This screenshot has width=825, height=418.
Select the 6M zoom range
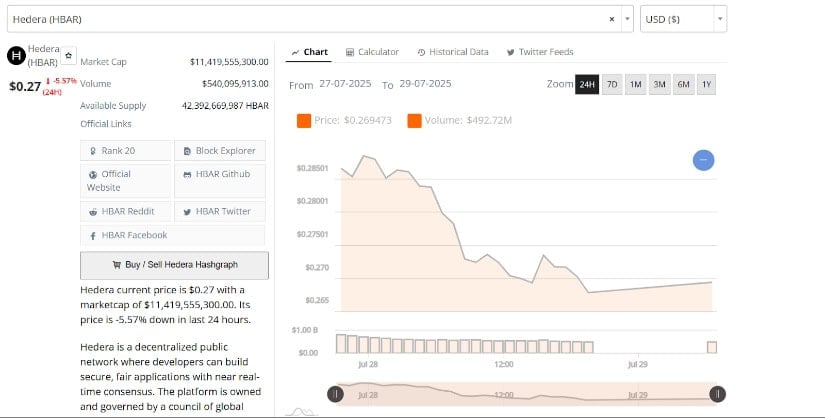click(683, 84)
